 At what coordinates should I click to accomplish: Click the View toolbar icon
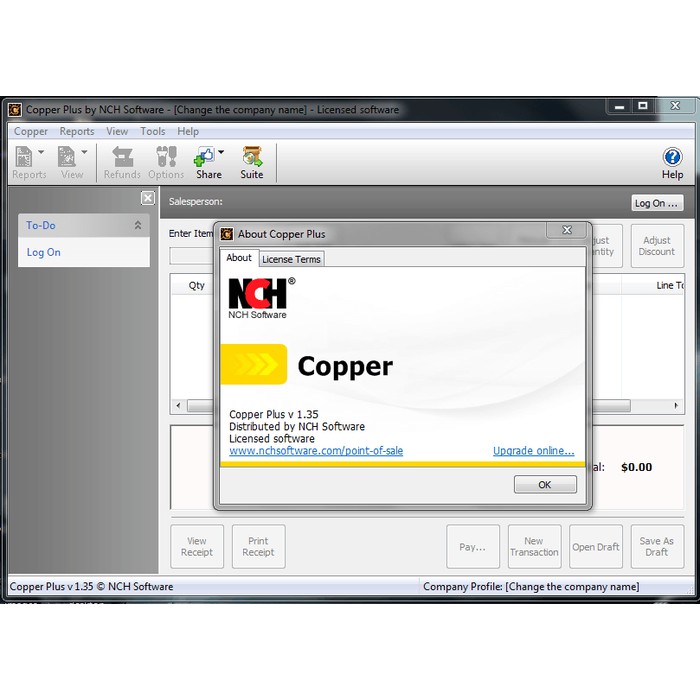click(x=68, y=157)
